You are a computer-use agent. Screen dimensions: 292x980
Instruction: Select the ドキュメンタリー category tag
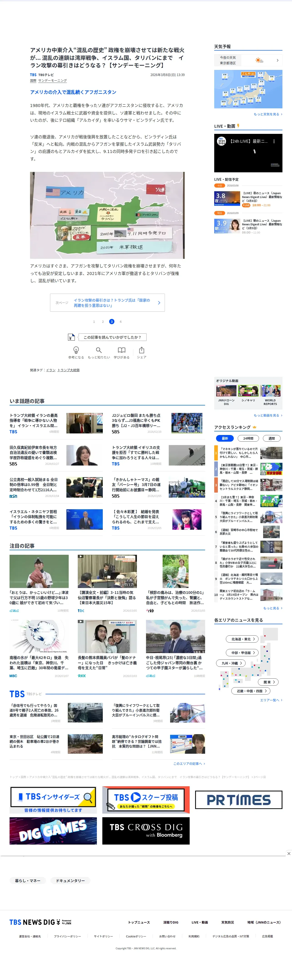click(x=70, y=880)
